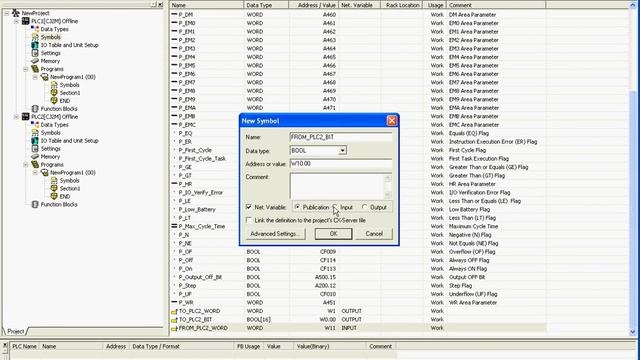Click the PLC1[CJ2M] Offline PLC icon
Image resolution: width=640 pixels, height=360 pixels.
click(x=25, y=21)
